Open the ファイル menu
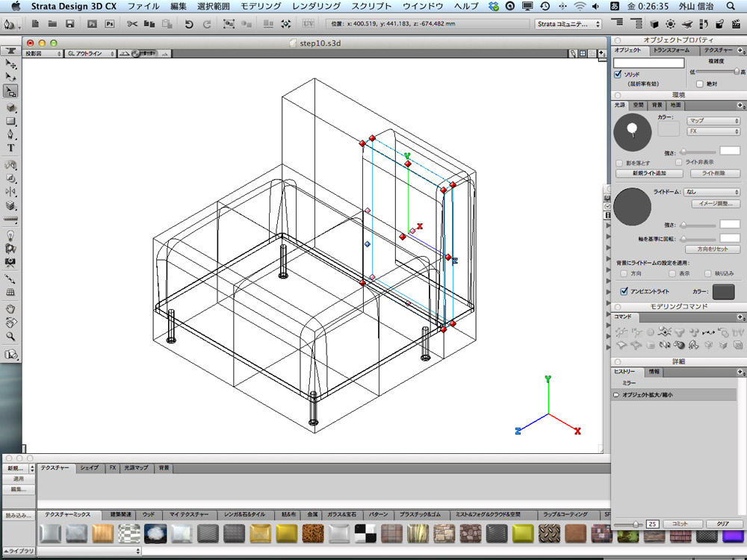This screenshot has height=560, width=747. pos(143,6)
